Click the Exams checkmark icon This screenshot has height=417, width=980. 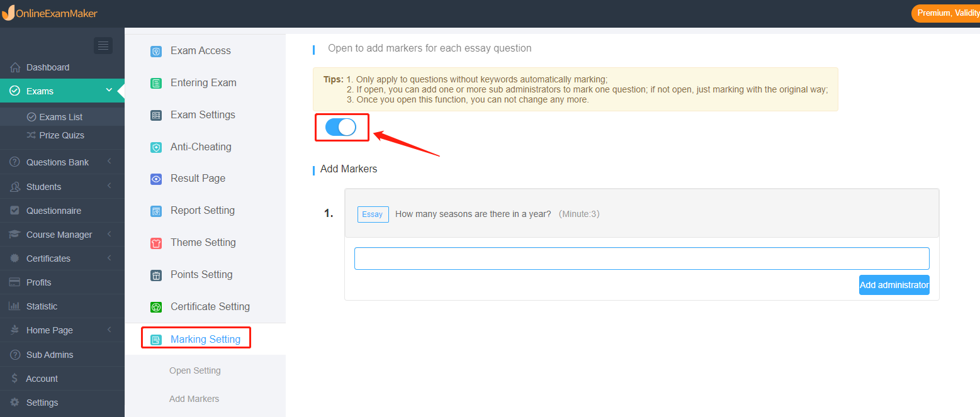click(x=15, y=91)
